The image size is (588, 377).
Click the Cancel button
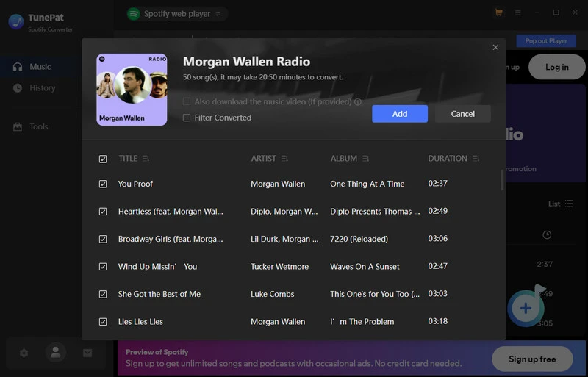tap(463, 114)
